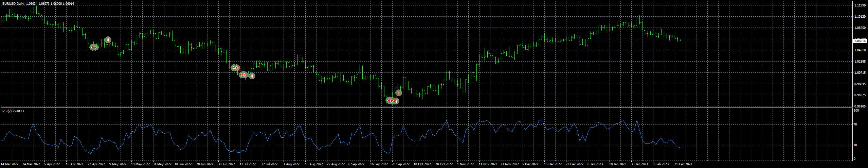The image size is (868, 168).
Task: Click the RSI(7) 25.8113 indicator label
Action: click(x=13, y=111)
